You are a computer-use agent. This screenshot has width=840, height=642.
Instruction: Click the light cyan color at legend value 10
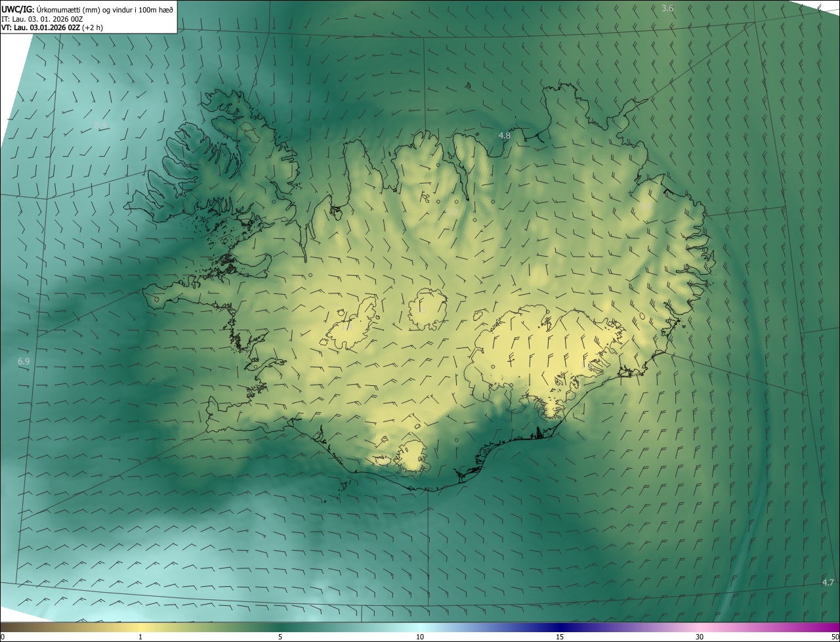[420, 628]
